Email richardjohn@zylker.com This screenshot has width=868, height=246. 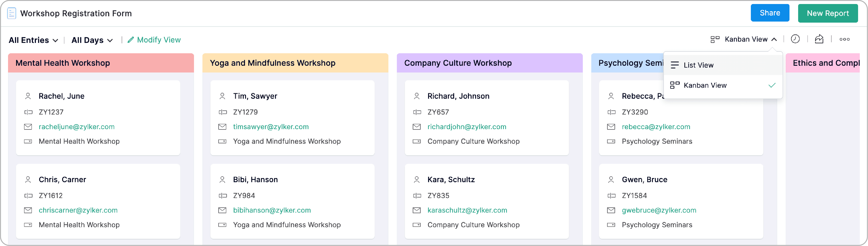pos(467,127)
